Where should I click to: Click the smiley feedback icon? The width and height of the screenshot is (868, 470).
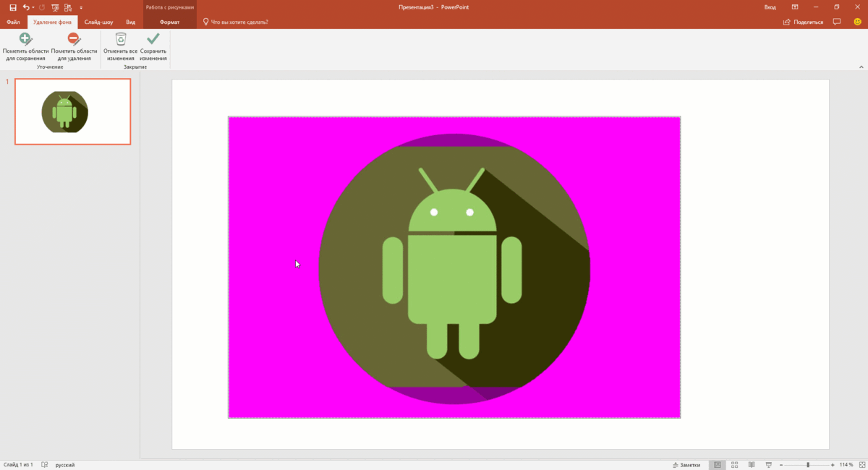pyautogui.click(x=857, y=22)
